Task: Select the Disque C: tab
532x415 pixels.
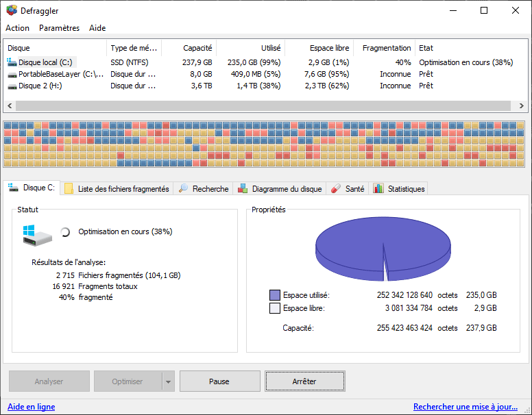Action: tap(32, 188)
